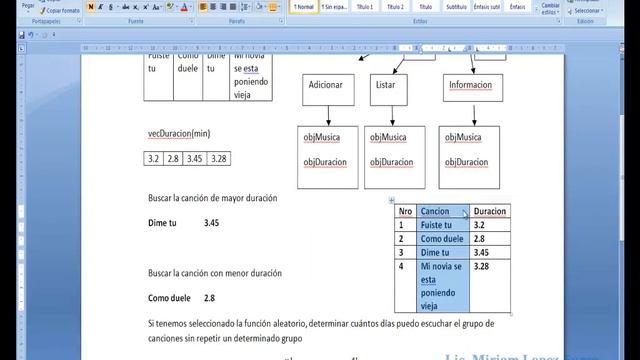Open Párrafo dialog launcher
The width and height of the screenshot is (640, 360).
point(281,21)
